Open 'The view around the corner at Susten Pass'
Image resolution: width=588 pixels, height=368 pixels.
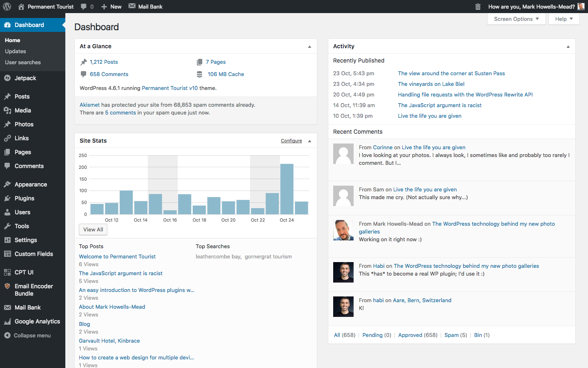[x=451, y=73]
